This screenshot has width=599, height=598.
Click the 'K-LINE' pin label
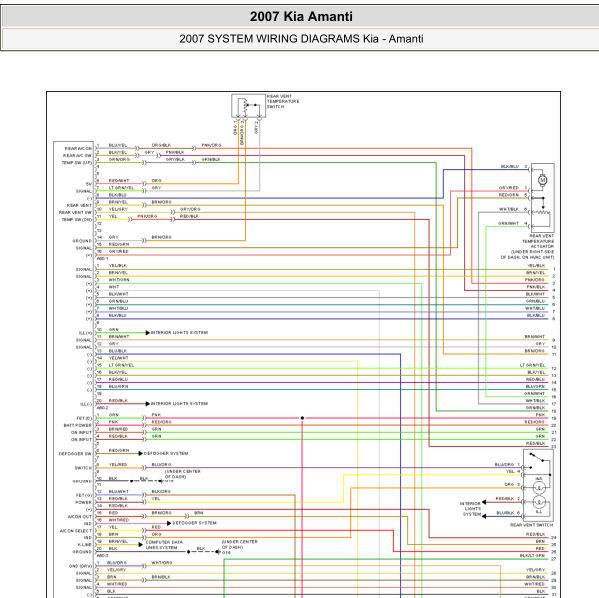(84, 545)
